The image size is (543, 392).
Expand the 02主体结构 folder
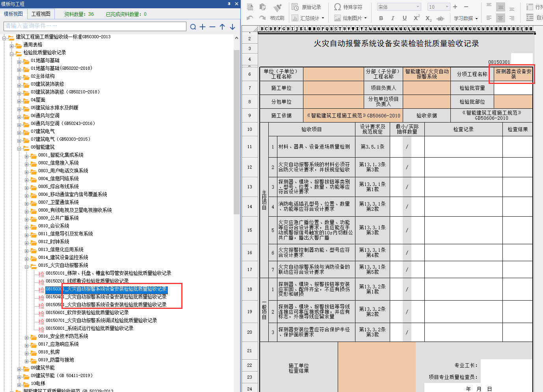pyautogui.click(x=19, y=78)
